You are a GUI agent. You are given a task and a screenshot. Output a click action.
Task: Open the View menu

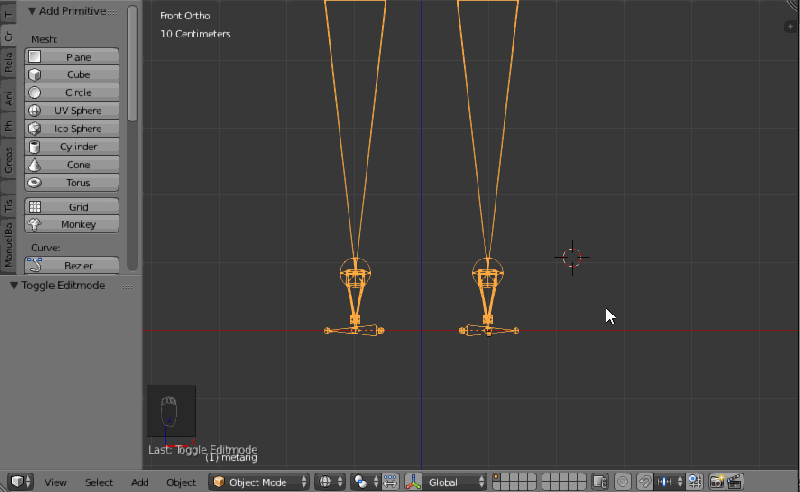point(55,482)
